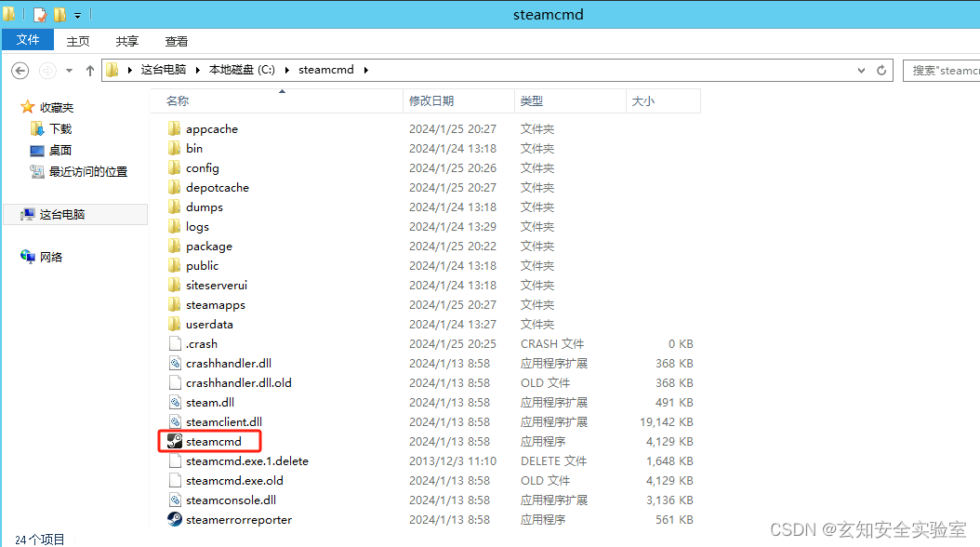This screenshot has height=547, width=980.
Task: Select 桌面 in the favorites sidebar
Action: point(60,150)
